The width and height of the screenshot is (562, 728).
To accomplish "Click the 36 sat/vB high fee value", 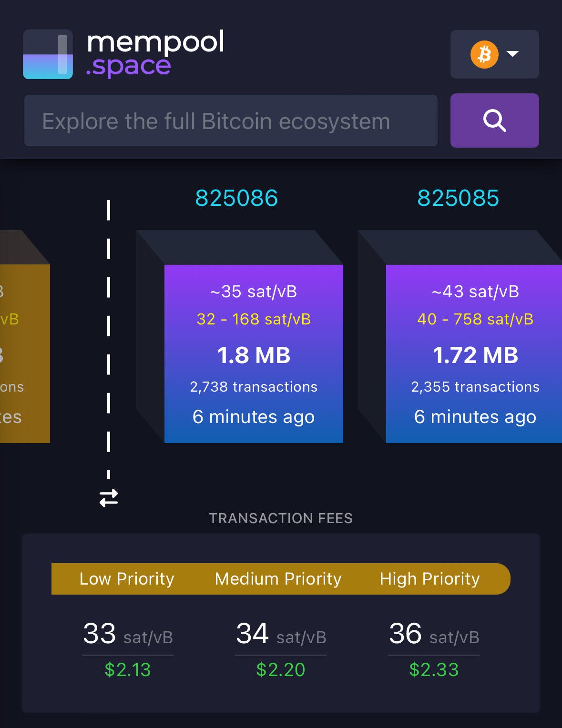I will (434, 634).
